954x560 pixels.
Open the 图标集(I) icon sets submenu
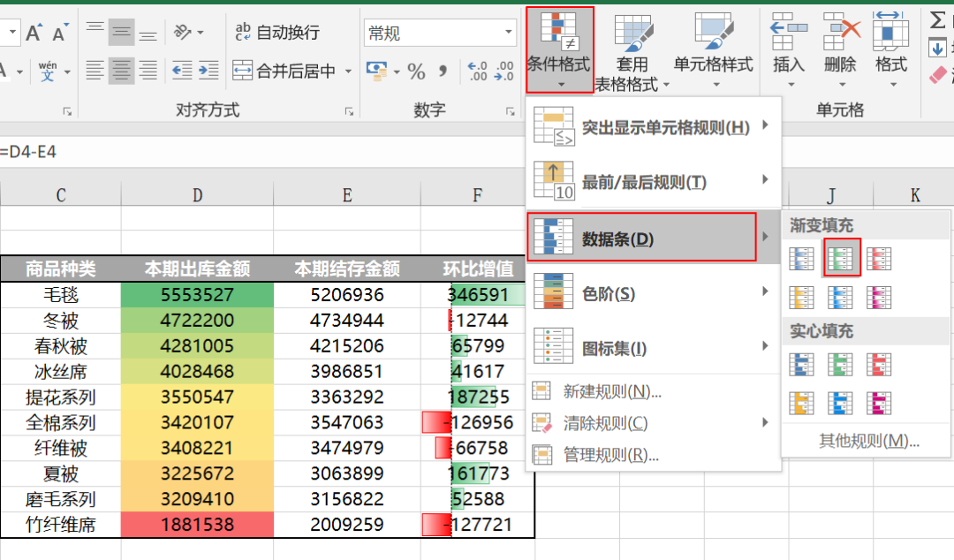654,347
